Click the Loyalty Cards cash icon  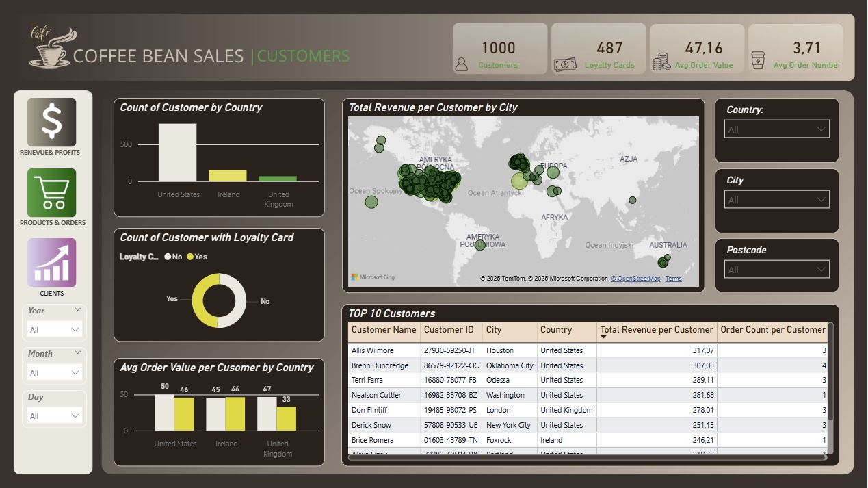point(565,65)
